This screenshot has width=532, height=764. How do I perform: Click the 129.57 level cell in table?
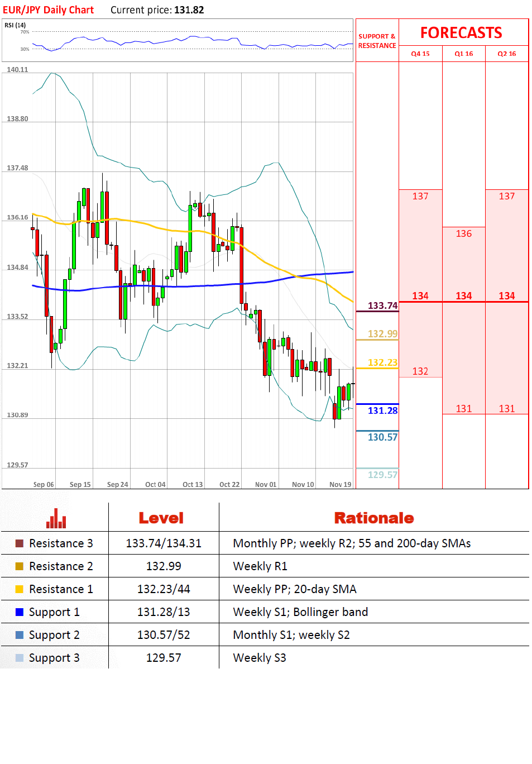pos(164,658)
